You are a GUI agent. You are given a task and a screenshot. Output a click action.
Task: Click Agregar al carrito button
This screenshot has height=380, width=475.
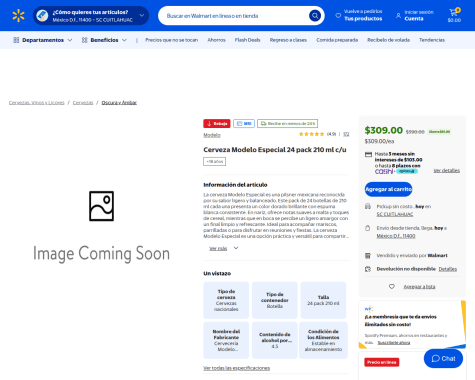click(x=388, y=189)
